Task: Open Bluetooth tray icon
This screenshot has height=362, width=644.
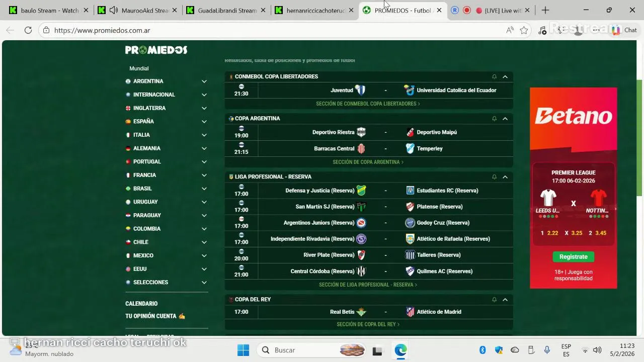Action: pyautogui.click(x=482, y=350)
